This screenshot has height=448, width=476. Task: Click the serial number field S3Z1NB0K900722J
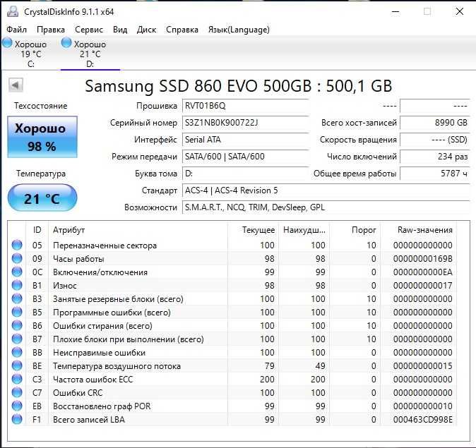pyautogui.click(x=246, y=123)
